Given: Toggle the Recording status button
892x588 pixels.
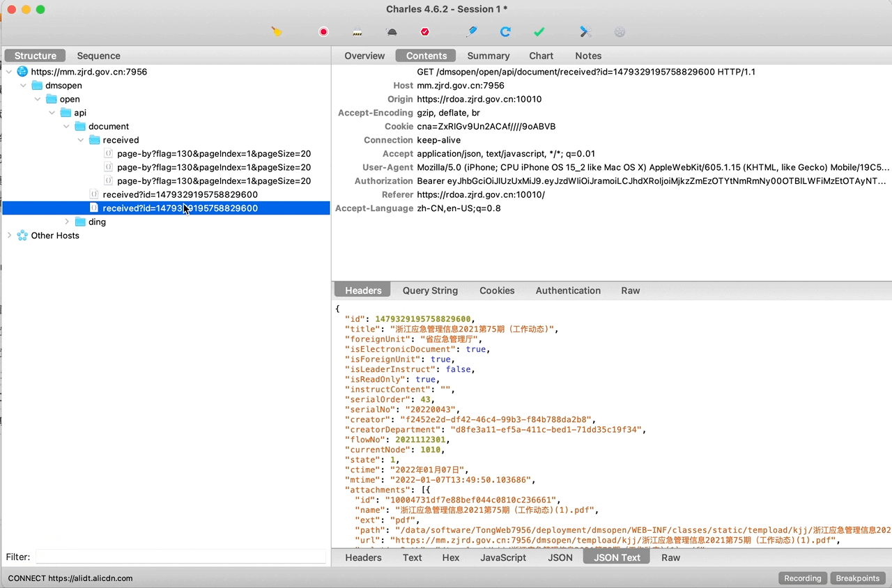Looking at the screenshot, I should point(802,578).
